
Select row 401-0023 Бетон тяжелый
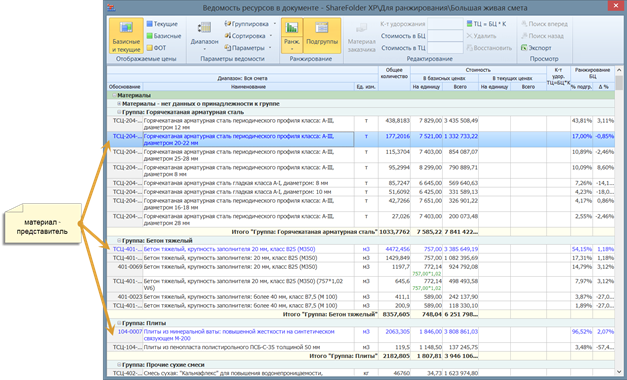coord(361,297)
